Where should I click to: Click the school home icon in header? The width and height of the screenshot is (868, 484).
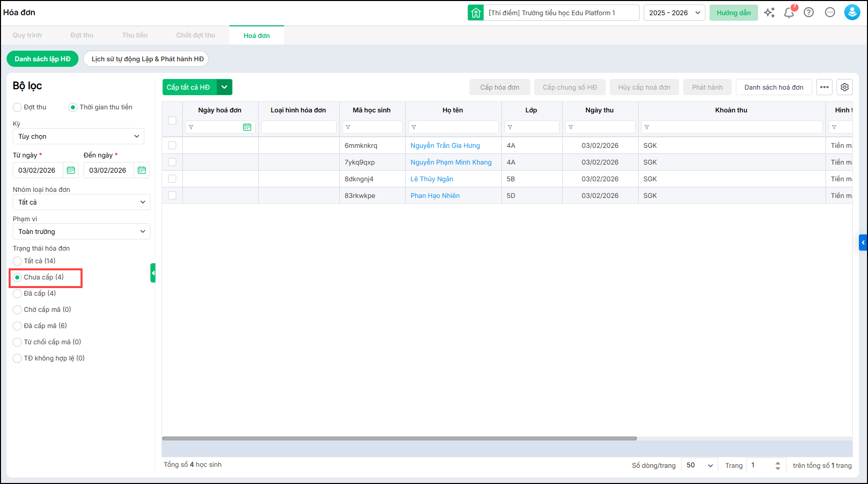(x=476, y=13)
